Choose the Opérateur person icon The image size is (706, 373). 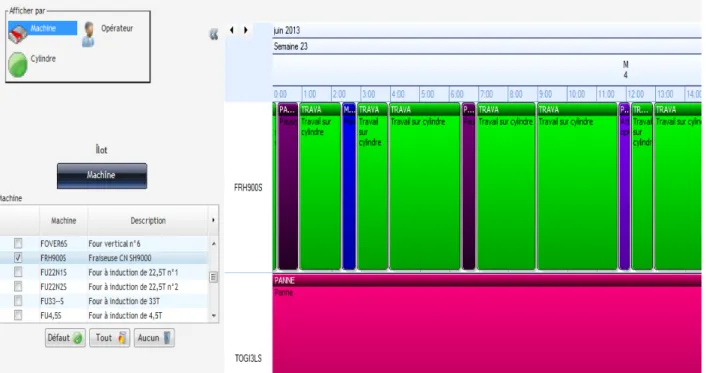[x=88, y=34]
